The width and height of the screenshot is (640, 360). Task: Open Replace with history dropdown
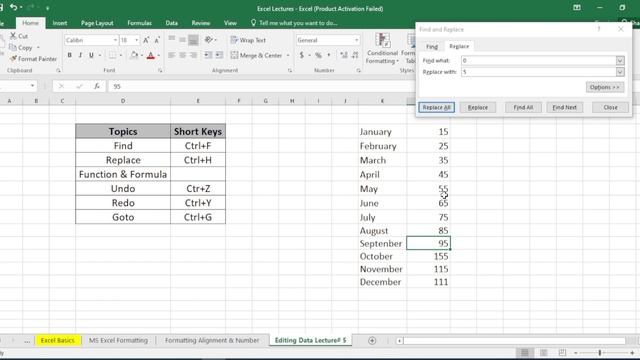pyautogui.click(x=620, y=72)
